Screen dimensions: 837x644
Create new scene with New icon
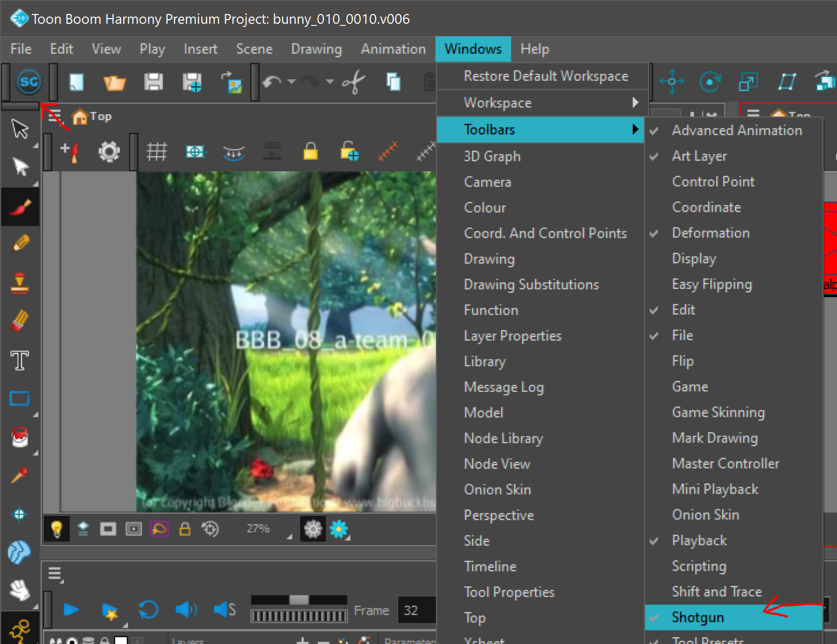77,82
